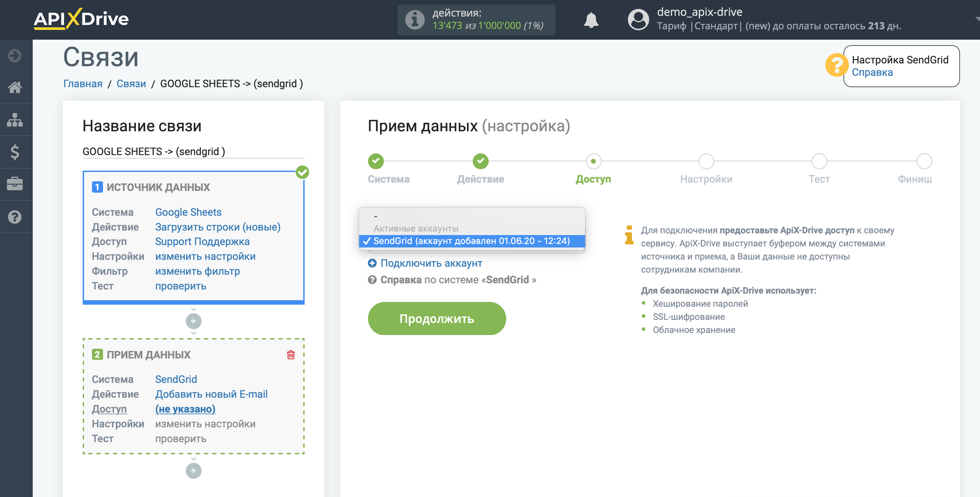Click the orange help question bubble
Screen dimensions: 980x497
836,65
